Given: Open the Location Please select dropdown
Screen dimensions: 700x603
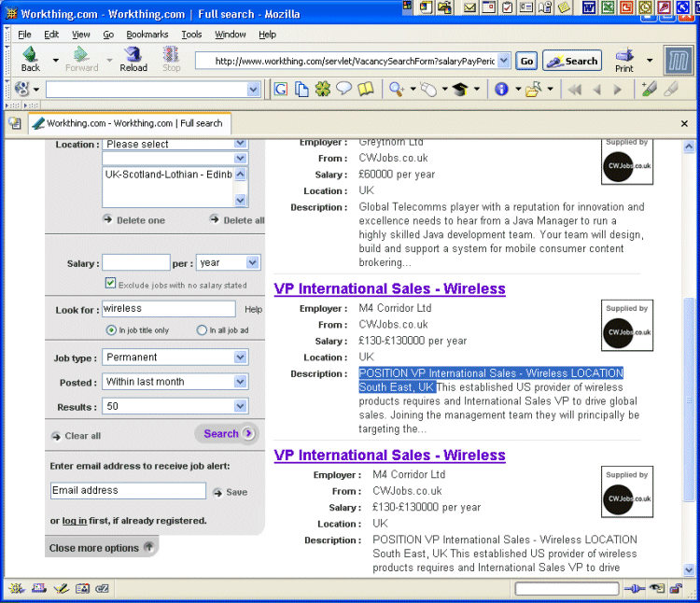Looking at the screenshot, I should coord(175,144).
